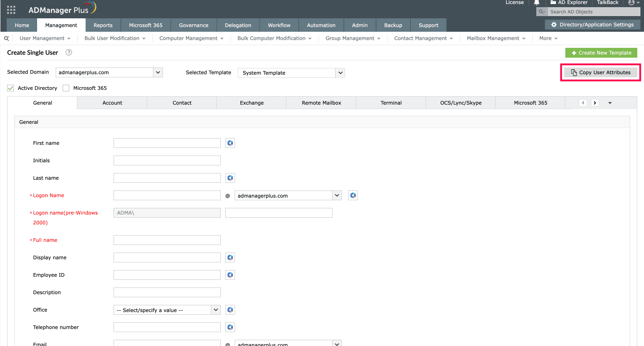This screenshot has height=346, width=644.
Task: Click the Create New Template button
Action: point(601,53)
